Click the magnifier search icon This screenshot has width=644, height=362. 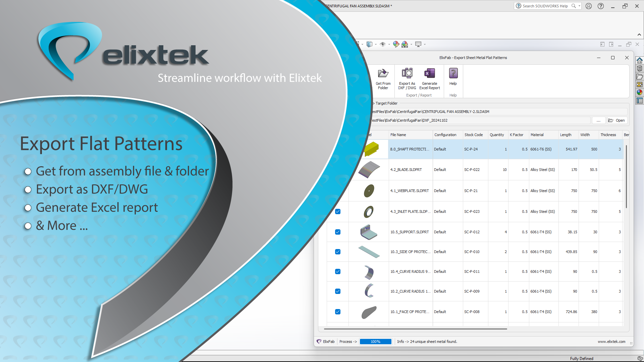tap(574, 6)
